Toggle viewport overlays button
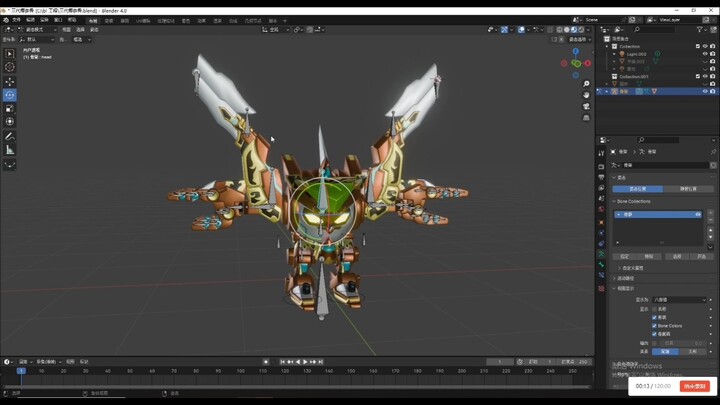Image resolution: width=720 pixels, height=405 pixels. [521, 29]
